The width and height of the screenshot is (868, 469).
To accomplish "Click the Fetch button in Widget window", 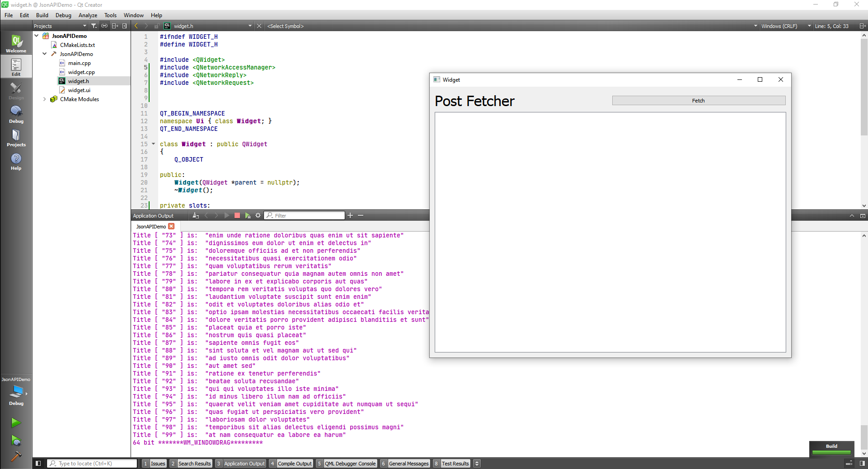I will 699,100.
